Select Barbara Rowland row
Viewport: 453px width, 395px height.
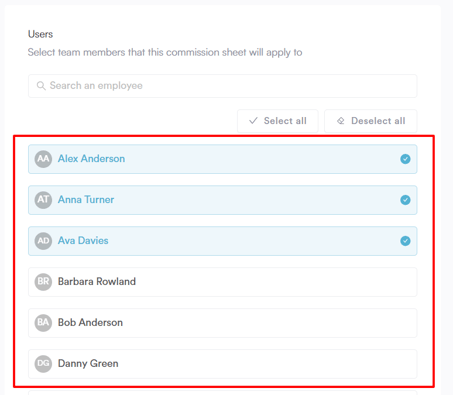tap(222, 282)
